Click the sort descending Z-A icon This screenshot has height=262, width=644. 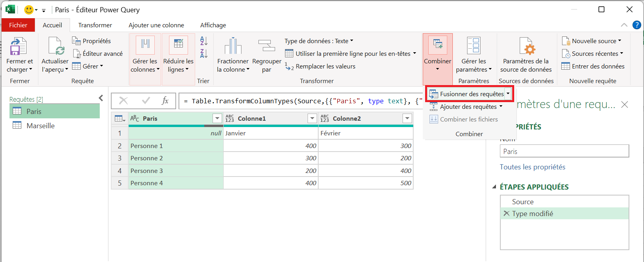[x=204, y=54]
